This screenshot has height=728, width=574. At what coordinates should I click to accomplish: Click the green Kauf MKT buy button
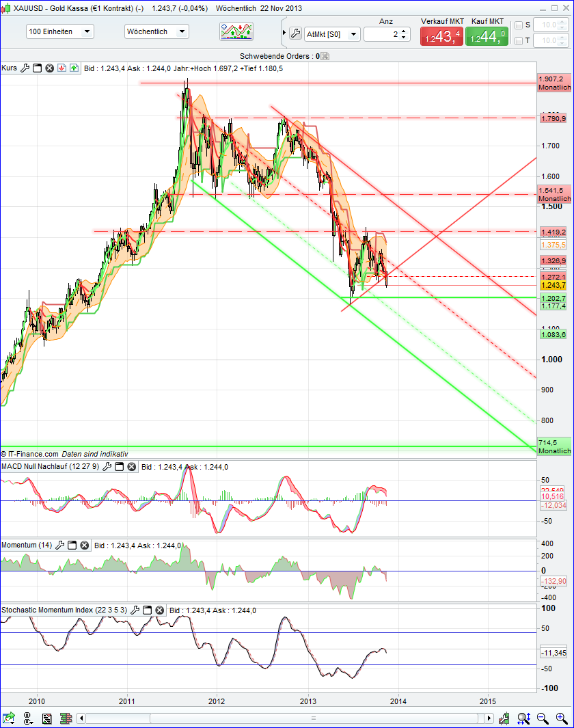click(487, 35)
